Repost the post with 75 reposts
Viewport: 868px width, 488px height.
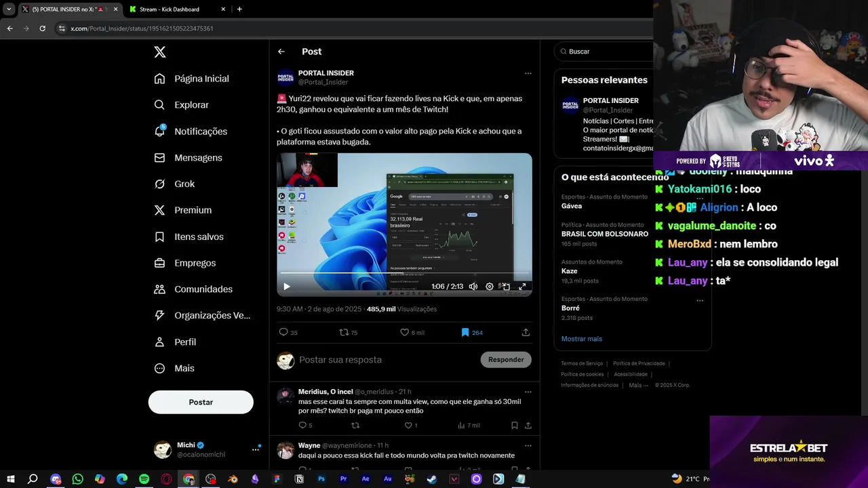[349, 333]
